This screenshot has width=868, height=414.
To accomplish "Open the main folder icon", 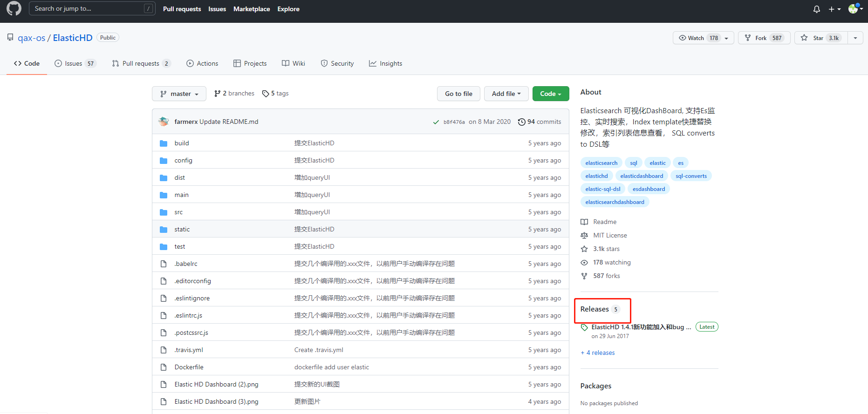I will [164, 195].
